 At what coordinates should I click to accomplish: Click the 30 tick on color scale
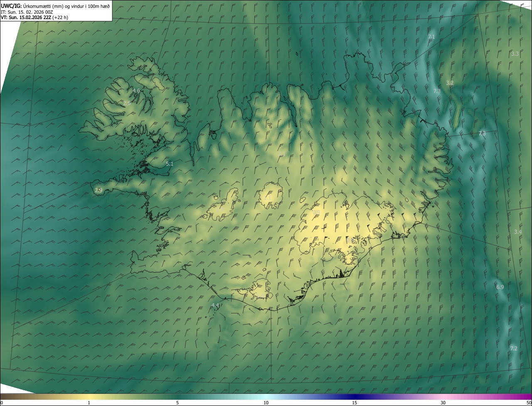tap(443, 403)
